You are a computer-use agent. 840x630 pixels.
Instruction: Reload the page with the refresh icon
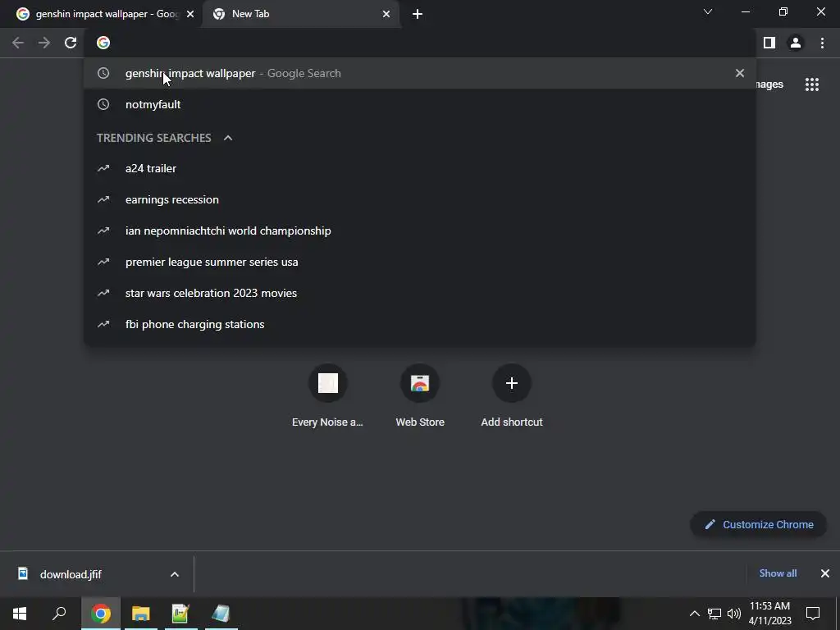click(71, 43)
